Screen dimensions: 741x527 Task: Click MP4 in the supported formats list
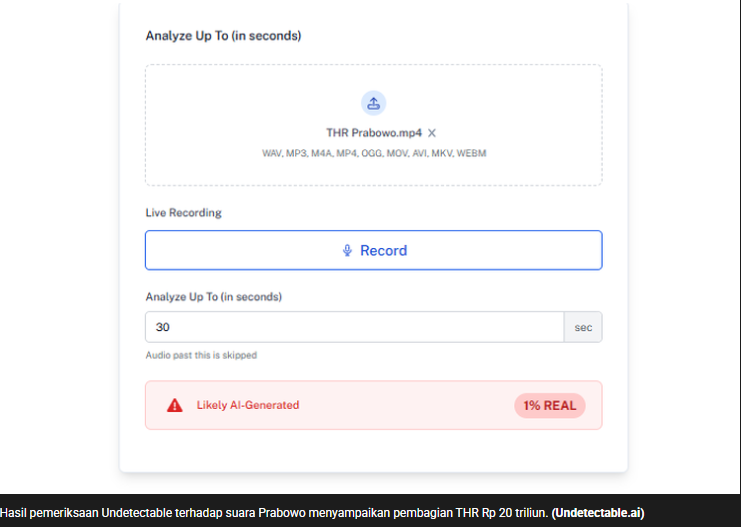pos(346,153)
